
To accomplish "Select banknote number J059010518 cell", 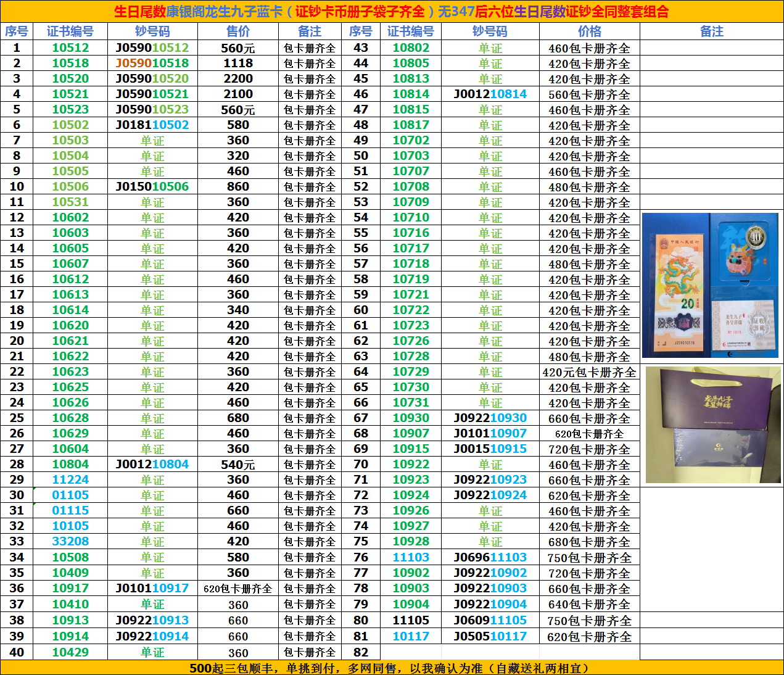I will [x=152, y=63].
